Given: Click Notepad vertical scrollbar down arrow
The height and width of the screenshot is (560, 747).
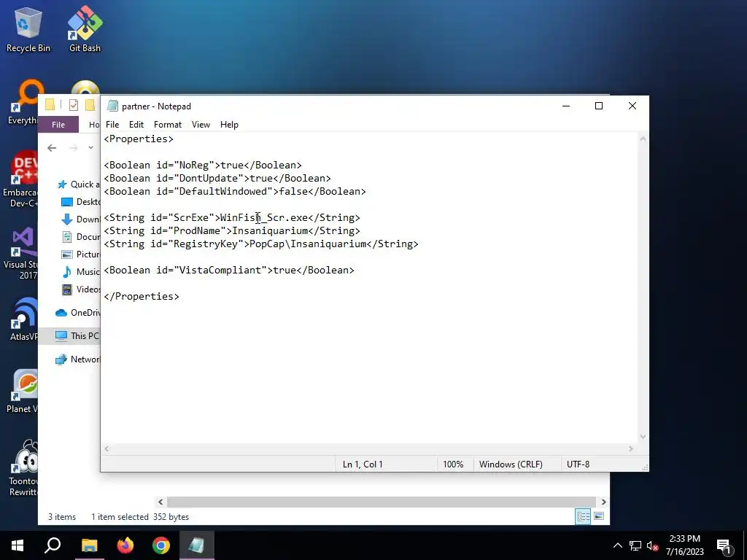Looking at the screenshot, I should (x=643, y=437).
